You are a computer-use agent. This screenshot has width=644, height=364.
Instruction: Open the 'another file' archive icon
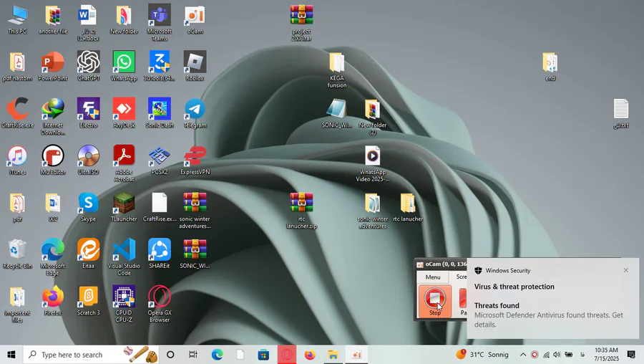[x=53, y=19]
